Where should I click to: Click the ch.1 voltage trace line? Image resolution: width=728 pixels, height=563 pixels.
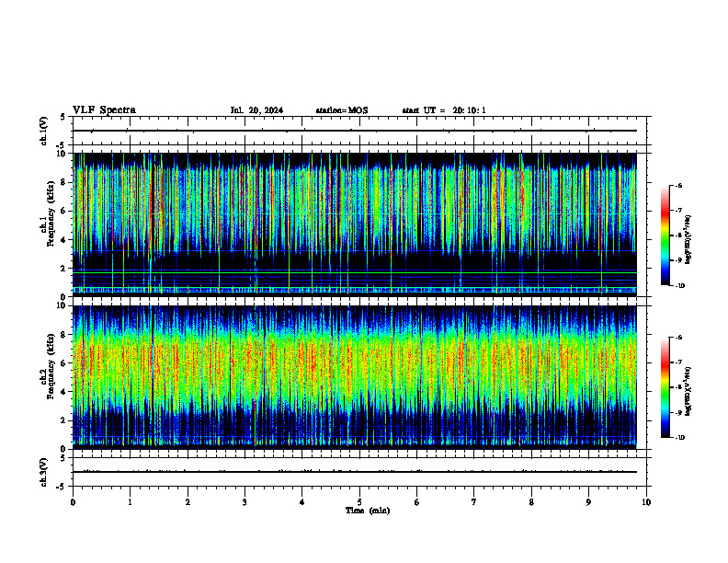click(x=355, y=131)
